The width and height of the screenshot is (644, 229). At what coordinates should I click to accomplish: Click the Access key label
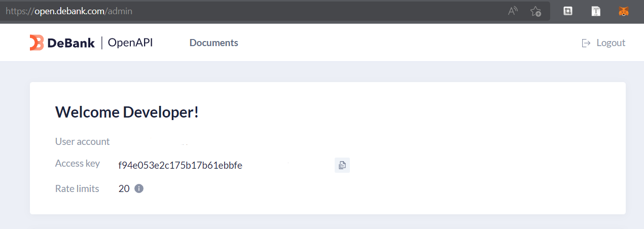point(77,164)
